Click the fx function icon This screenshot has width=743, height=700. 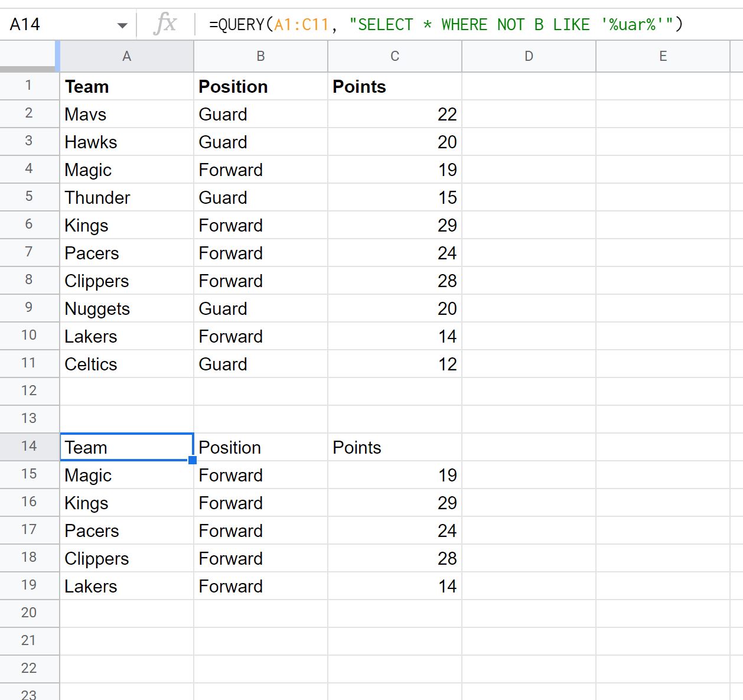(x=165, y=24)
